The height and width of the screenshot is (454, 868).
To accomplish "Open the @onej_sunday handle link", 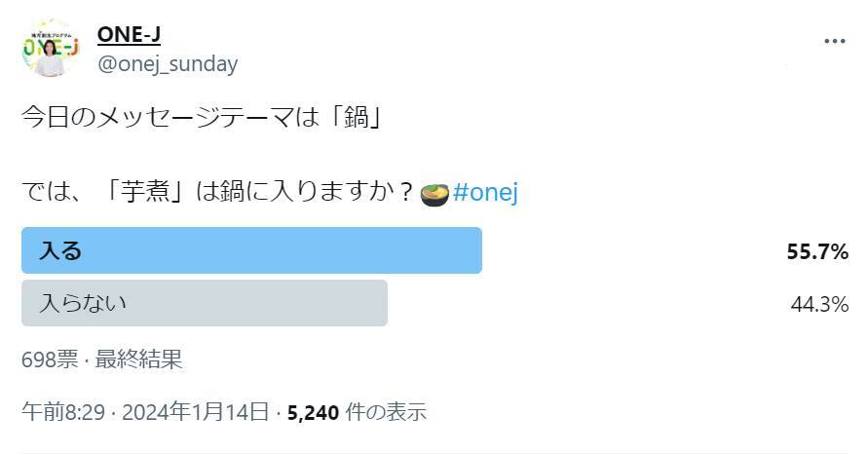I will click(167, 64).
